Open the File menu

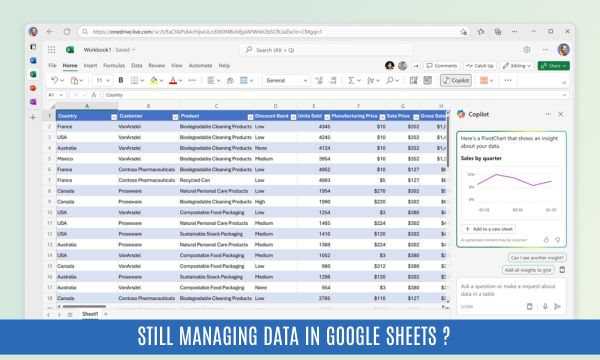click(52, 65)
